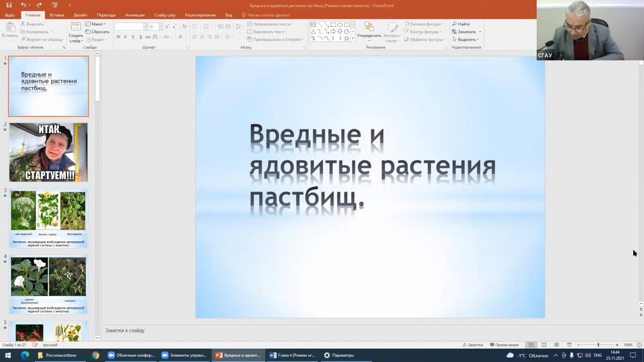Click Format Painter (Формат по образцу)
Image resolution: width=644 pixels, height=362 pixels.
41,39
